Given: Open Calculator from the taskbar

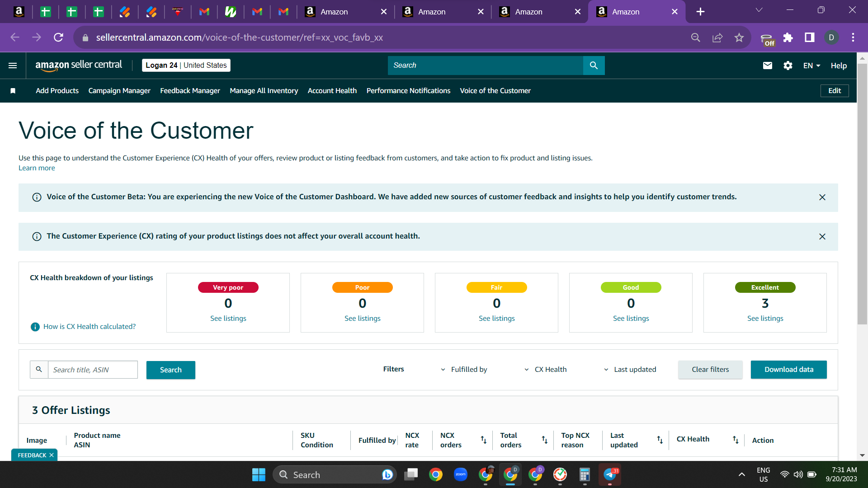Looking at the screenshot, I should (585, 474).
